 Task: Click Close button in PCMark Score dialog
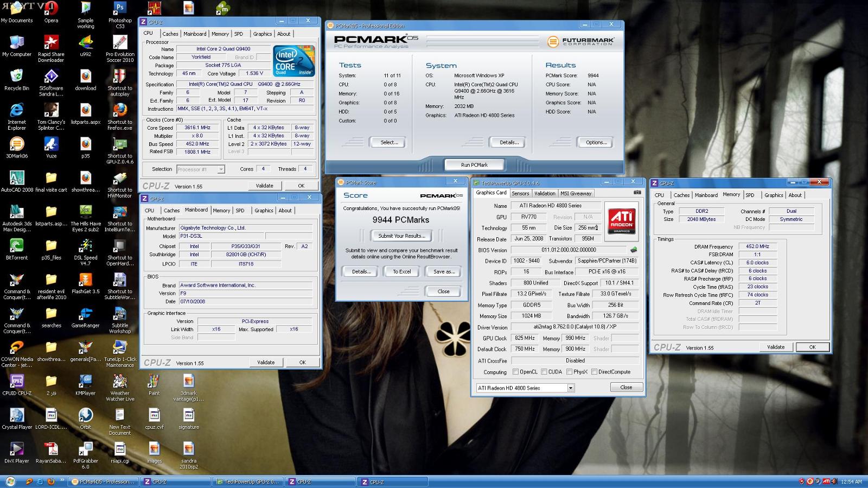coord(443,291)
